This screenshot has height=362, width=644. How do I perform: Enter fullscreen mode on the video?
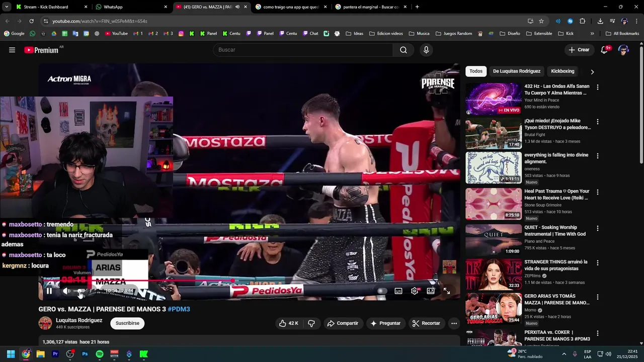point(447,291)
